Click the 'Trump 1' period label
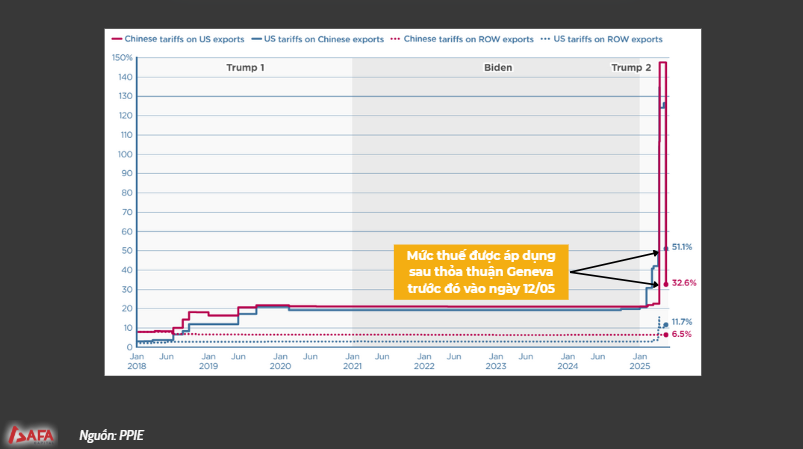The width and height of the screenshot is (803, 449). click(245, 68)
